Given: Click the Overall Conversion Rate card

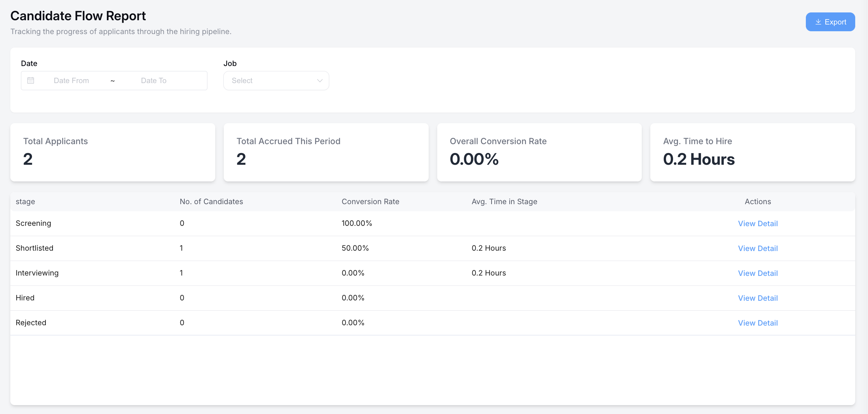Looking at the screenshot, I should tap(539, 152).
